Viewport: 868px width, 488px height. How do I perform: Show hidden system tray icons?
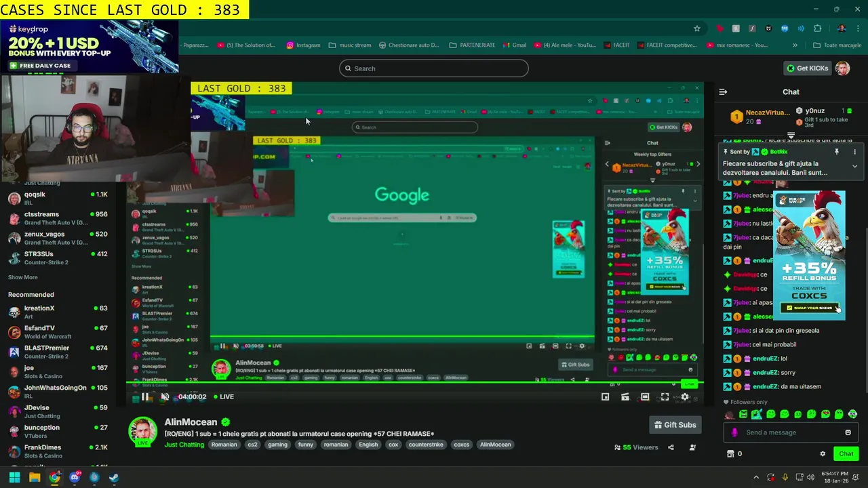[756, 477]
